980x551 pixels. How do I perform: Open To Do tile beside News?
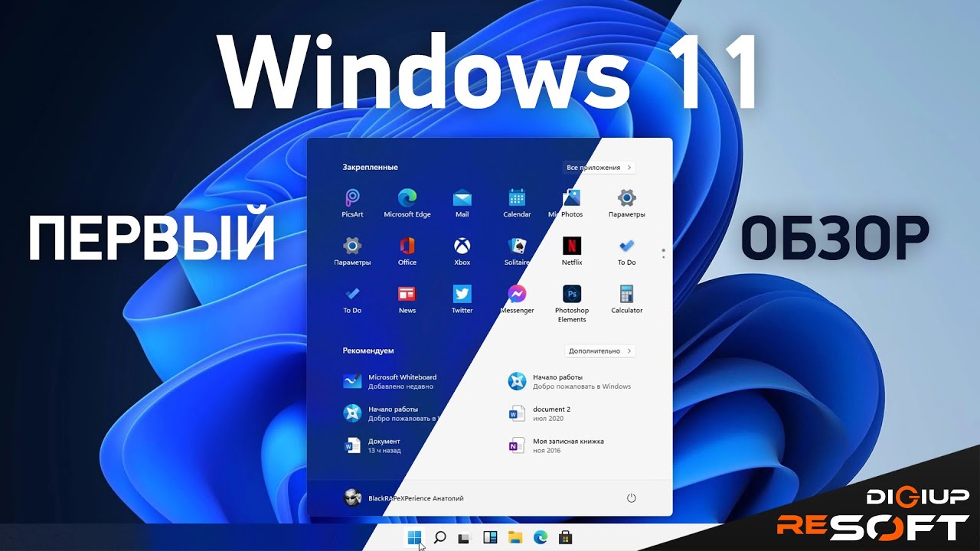(x=352, y=299)
